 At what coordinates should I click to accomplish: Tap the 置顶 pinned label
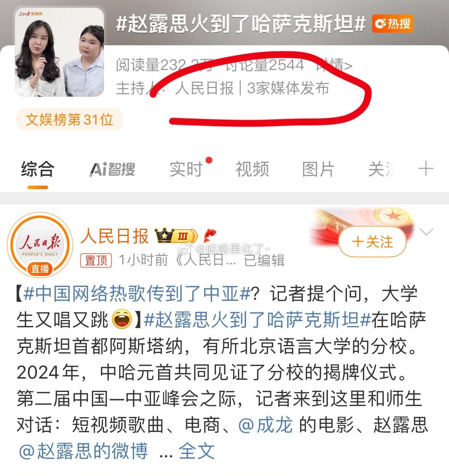coord(96,260)
